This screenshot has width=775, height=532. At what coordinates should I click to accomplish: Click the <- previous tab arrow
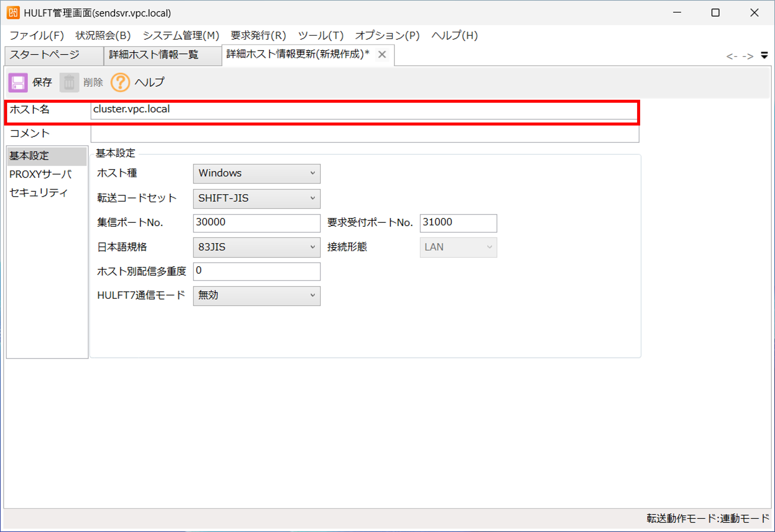click(732, 56)
